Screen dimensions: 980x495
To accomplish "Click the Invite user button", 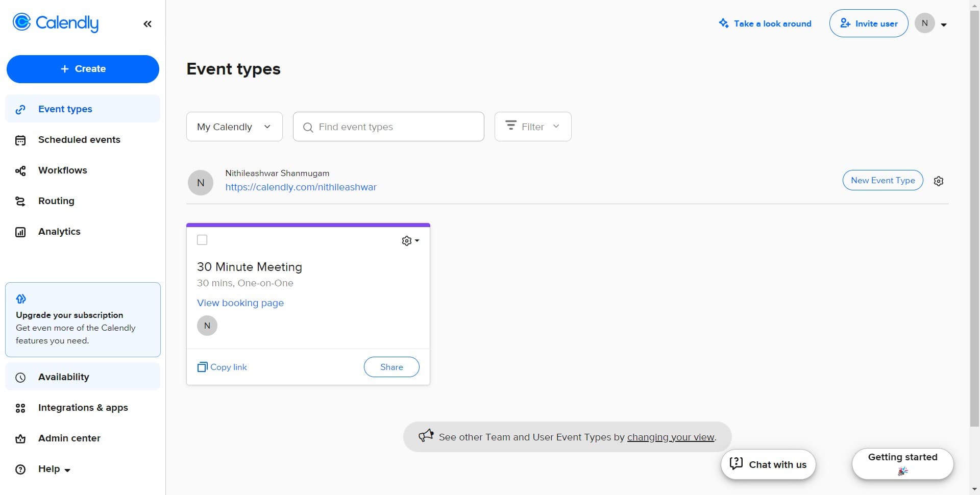I will [868, 23].
